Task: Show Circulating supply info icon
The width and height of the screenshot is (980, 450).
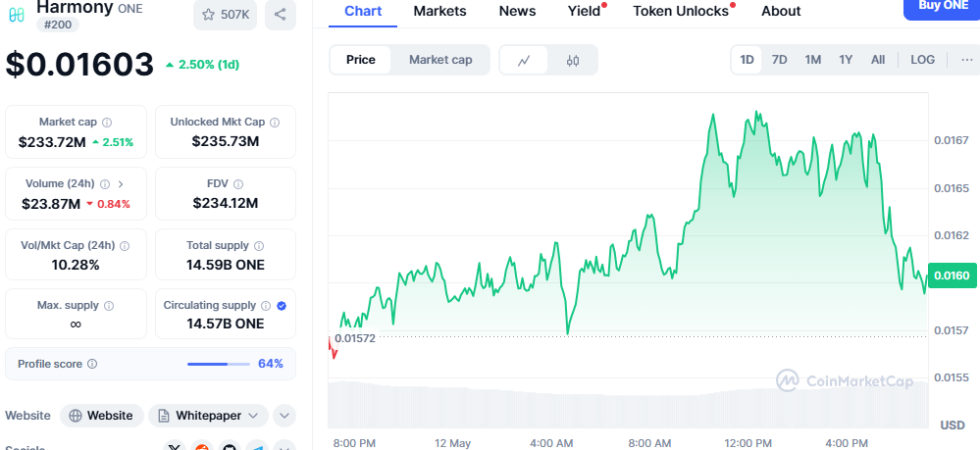Action: click(x=266, y=306)
